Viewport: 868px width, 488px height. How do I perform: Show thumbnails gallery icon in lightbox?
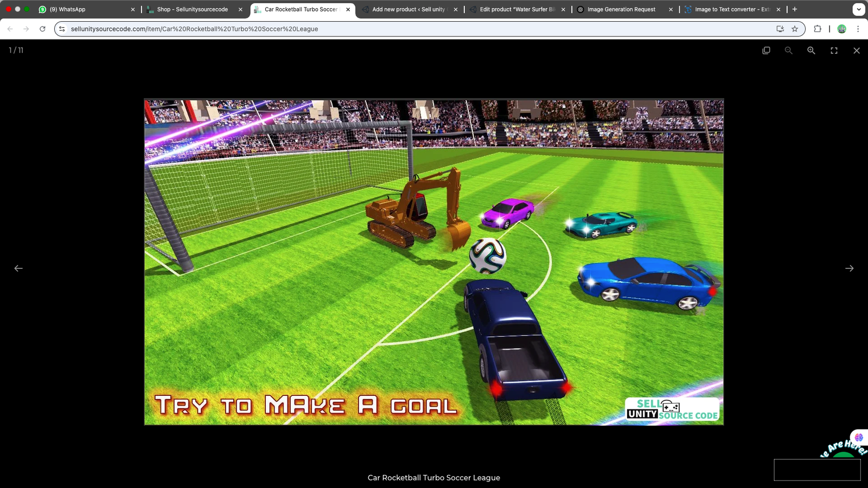click(766, 50)
